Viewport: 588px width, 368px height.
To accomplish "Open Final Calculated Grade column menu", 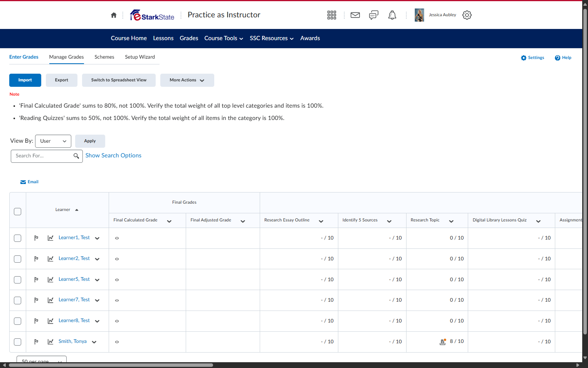I will pyautogui.click(x=169, y=221).
